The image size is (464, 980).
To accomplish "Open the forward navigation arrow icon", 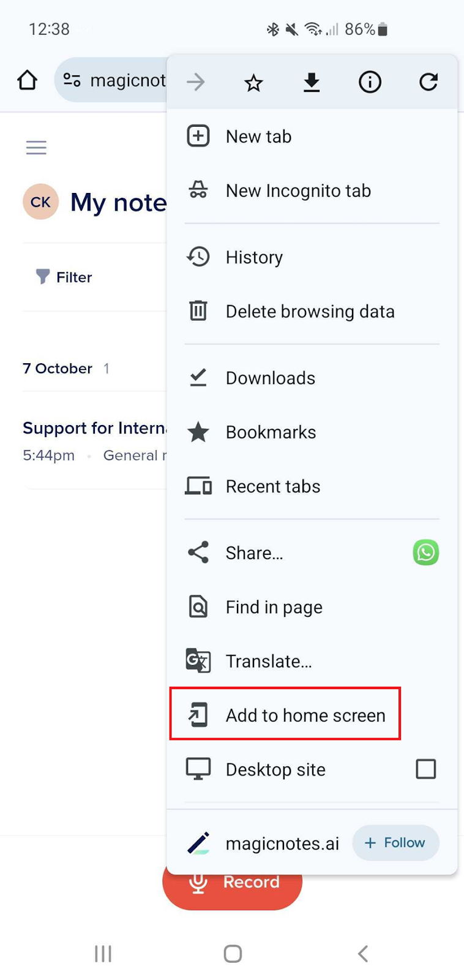I will (x=195, y=81).
